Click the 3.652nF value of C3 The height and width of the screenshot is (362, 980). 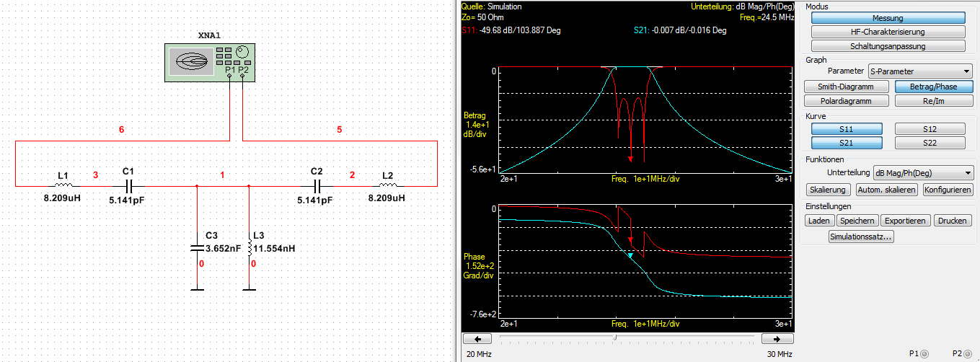tap(224, 248)
